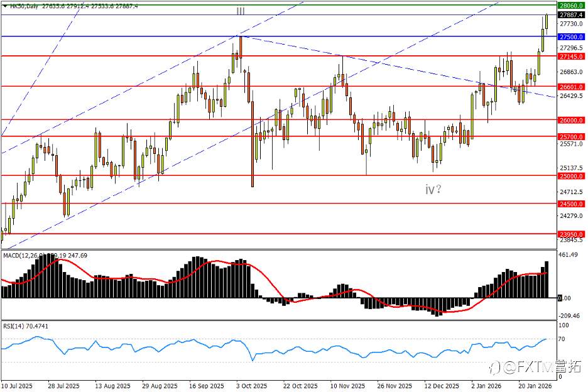Image resolution: width=588 pixels, height=392 pixels.
Task: Click the 29 Aug 2025 date label
Action: point(160,386)
